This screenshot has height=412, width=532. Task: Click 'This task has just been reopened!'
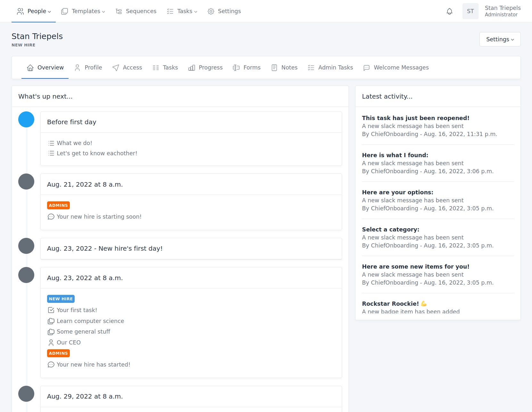click(x=416, y=118)
